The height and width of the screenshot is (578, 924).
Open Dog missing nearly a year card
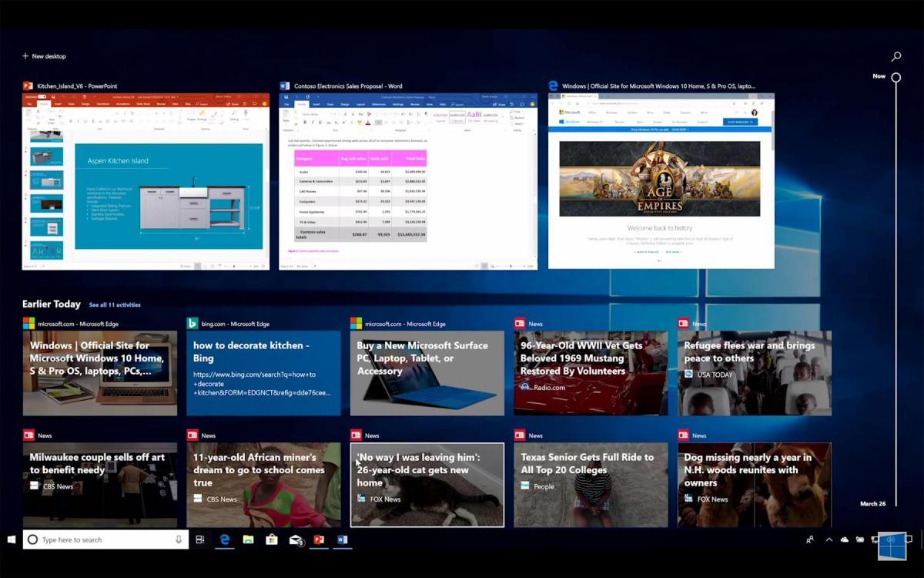click(x=755, y=485)
